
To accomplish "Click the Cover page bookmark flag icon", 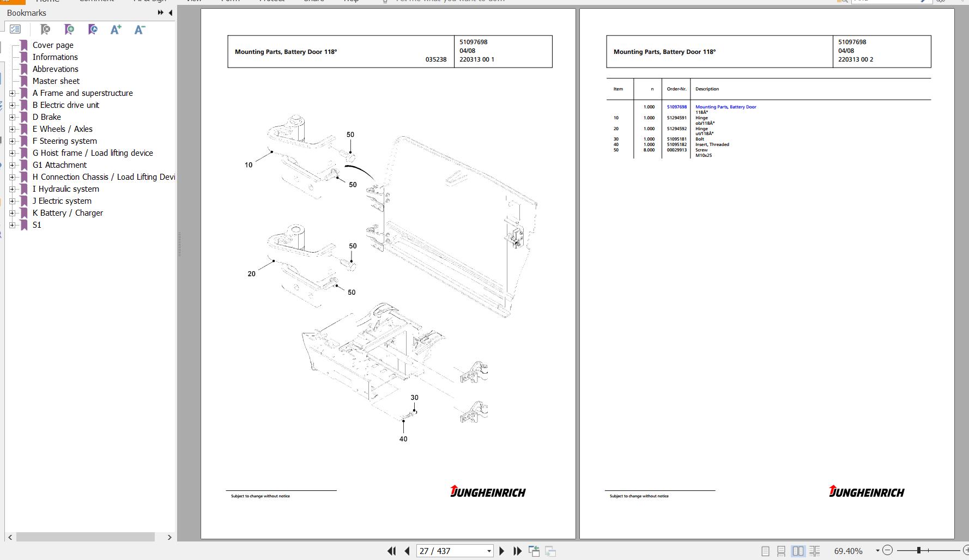I will [24, 45].
